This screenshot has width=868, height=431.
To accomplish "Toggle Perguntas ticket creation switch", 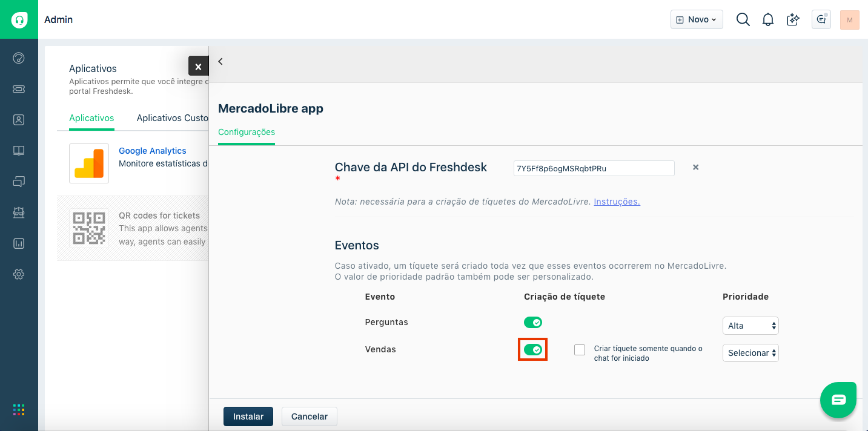I will click(x=533, y=323).
